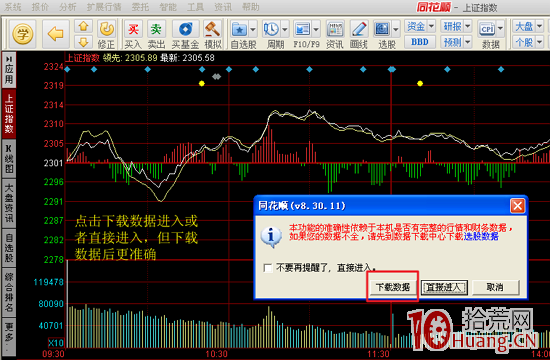Open the 资金 dropdown arrow
Screen dimensions: 550x360
431,26
